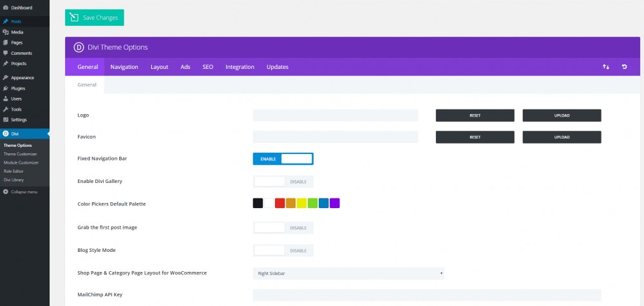Open the Navigation tab

point(124,67)
